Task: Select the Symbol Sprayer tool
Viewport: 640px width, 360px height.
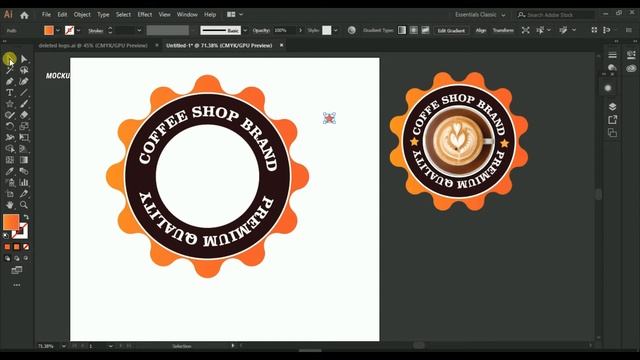Action: pyautogui.click(x=9, y=182)
